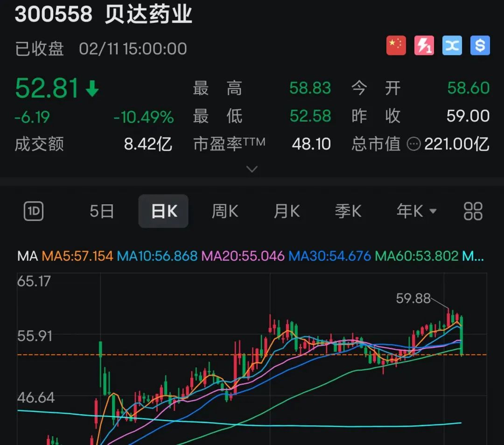Tap the China flag market icon

pos(396,45)
